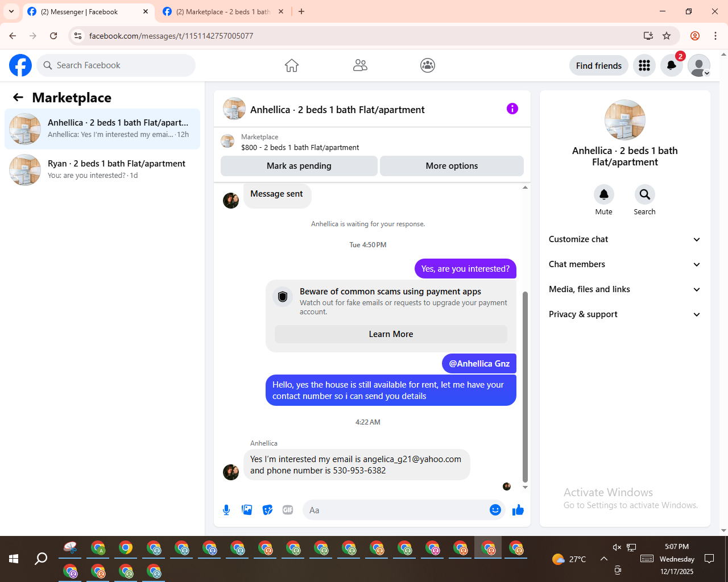The height and width of the screenshot is (582, 728).
Task: Mute this conversation with bell icon
Action: click(x=604, y=194)
